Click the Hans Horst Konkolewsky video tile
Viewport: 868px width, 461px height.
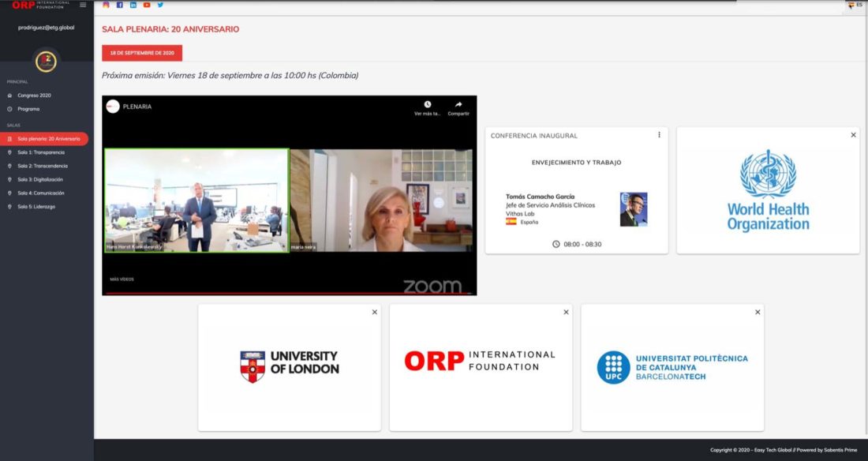click(x=196, y=201)
